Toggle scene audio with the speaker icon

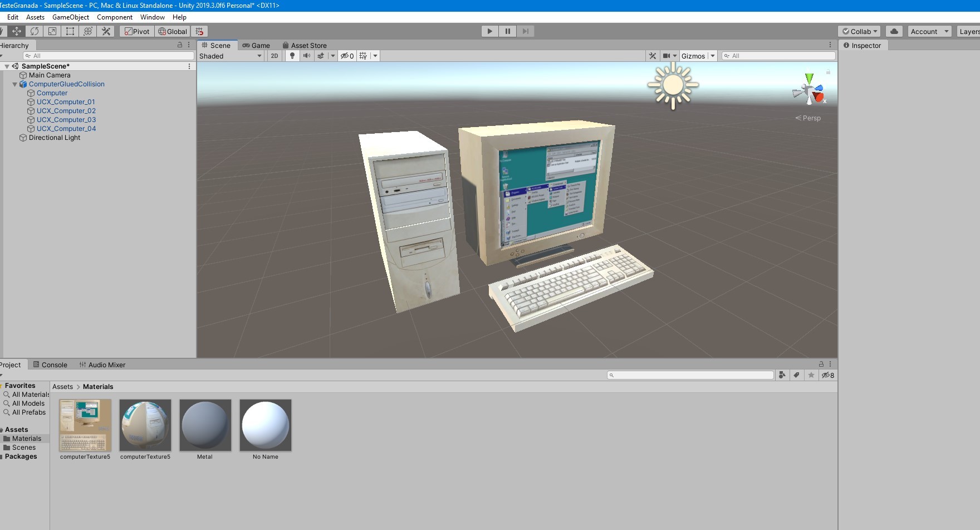click(307, 56)
